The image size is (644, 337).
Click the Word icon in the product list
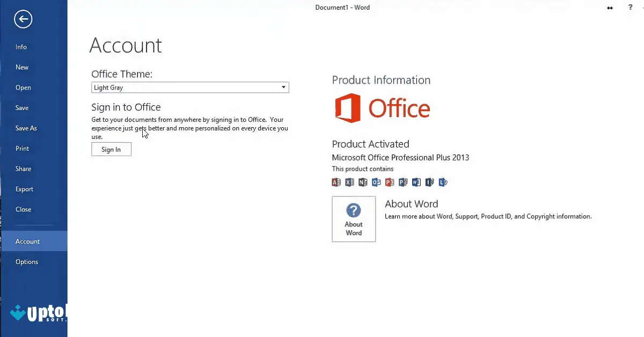point(416,182)
